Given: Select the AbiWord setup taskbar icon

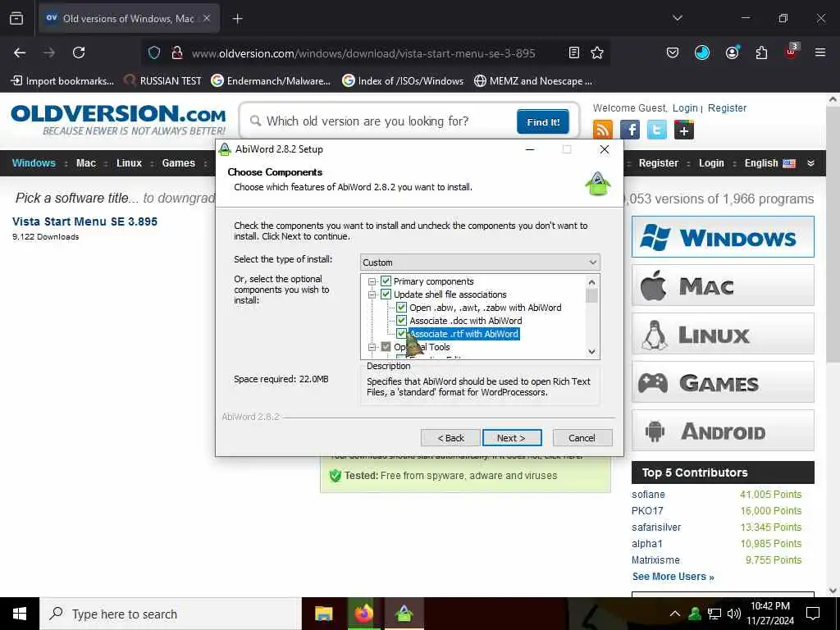Looking at the screenshot, I should [404, 614].
